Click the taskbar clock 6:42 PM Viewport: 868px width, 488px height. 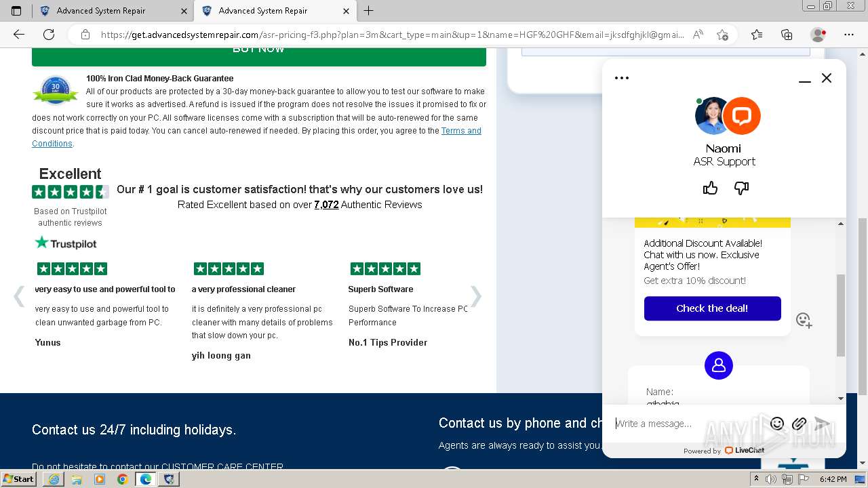click(x=833, y=479)
